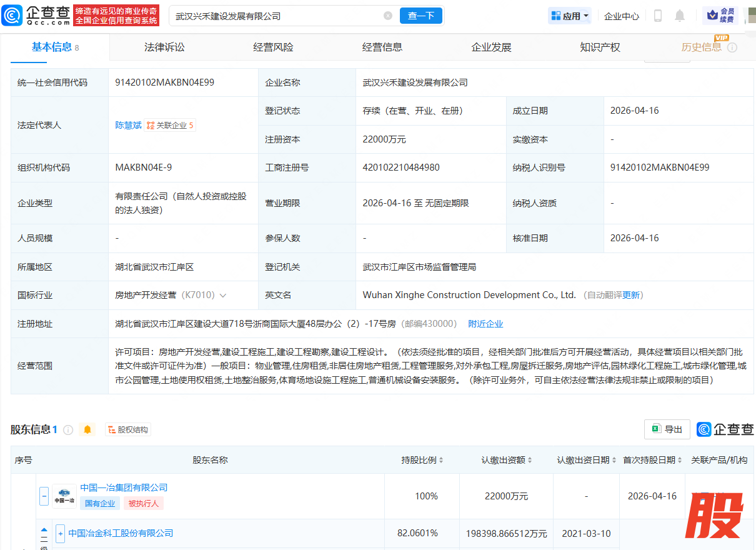The width and height of the screenshot is (756, 550).
Task: Collapse the 中国一冶集团有限公司 shareholder row
Action: pyautogui.click(x=44, y=496)
